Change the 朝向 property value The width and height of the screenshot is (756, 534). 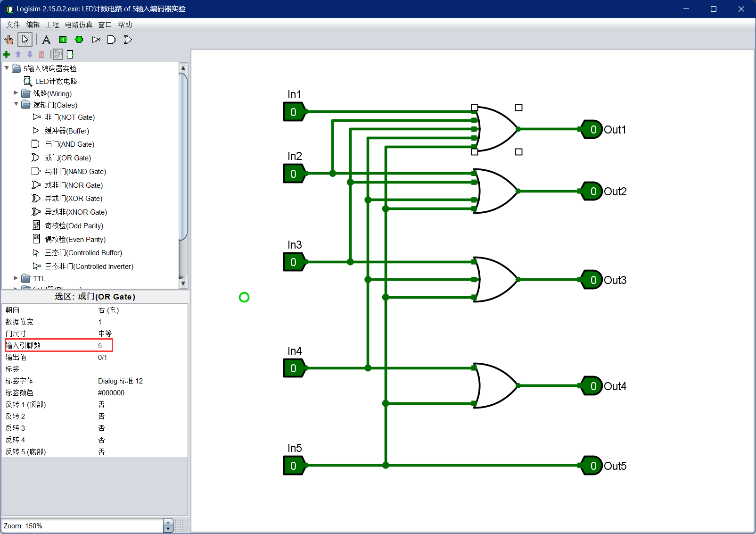142,310
